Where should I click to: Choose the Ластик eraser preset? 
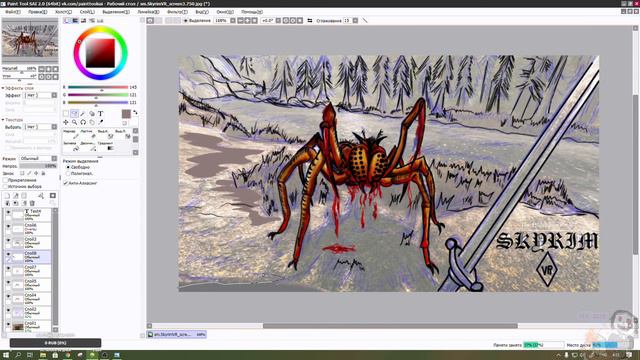pyautogui.click(x=87, y=134)
